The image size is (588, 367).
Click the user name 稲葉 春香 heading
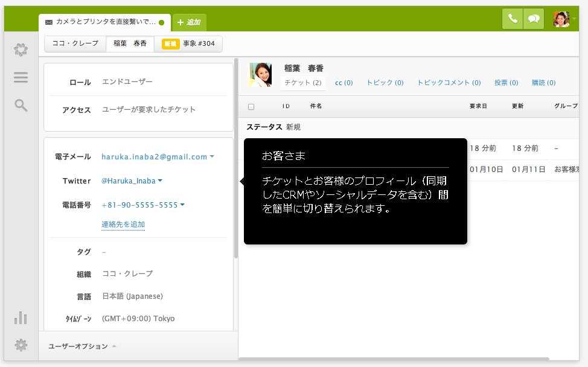[304, 68]
